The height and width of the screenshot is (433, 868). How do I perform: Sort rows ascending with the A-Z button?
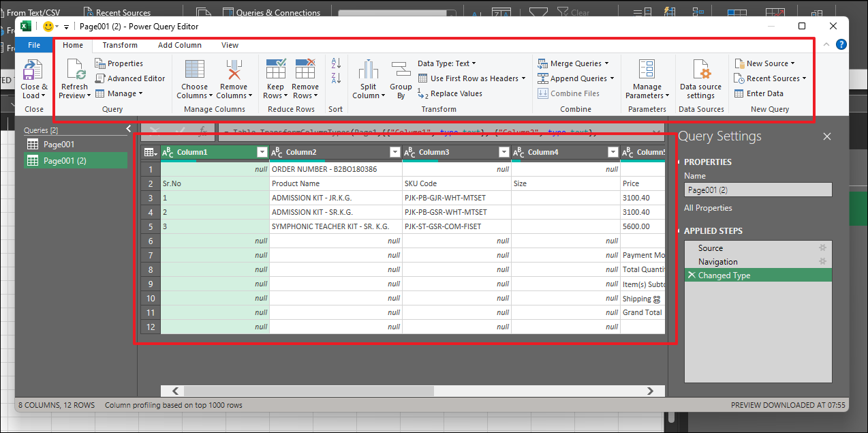[335, 63]
